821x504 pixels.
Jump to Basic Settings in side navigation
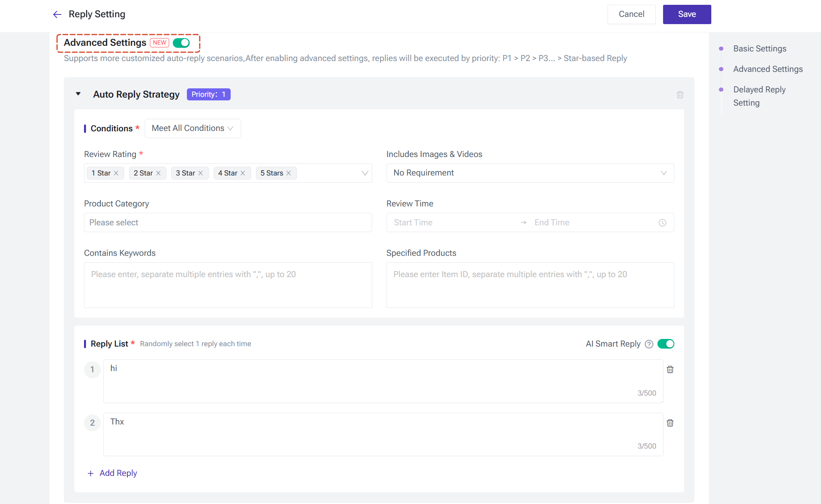point(760,49)
